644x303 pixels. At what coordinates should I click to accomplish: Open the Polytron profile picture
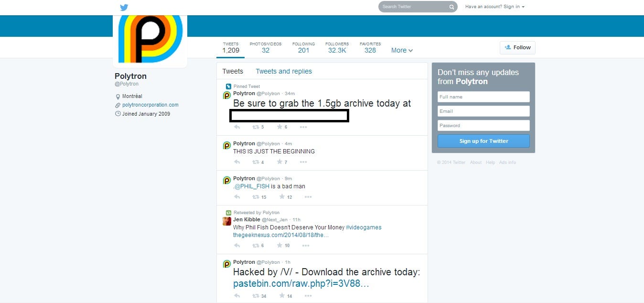(x=150, y=39)
